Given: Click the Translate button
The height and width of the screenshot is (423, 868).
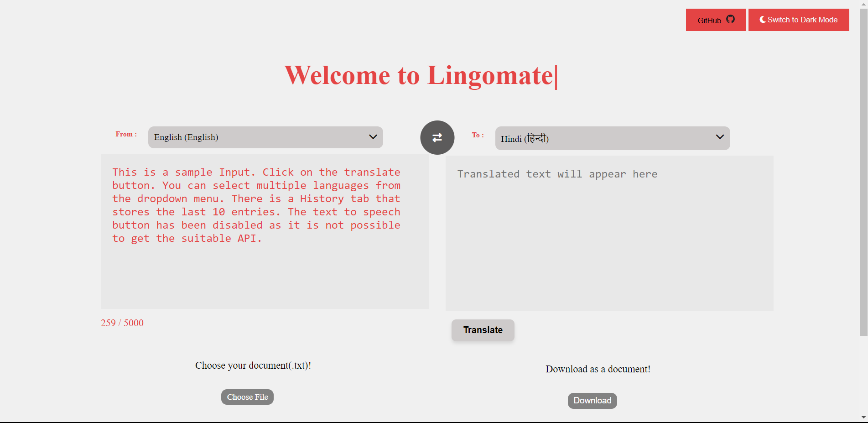Looking at the screenshot, I should pyautogui.click(x=483, y=330).
